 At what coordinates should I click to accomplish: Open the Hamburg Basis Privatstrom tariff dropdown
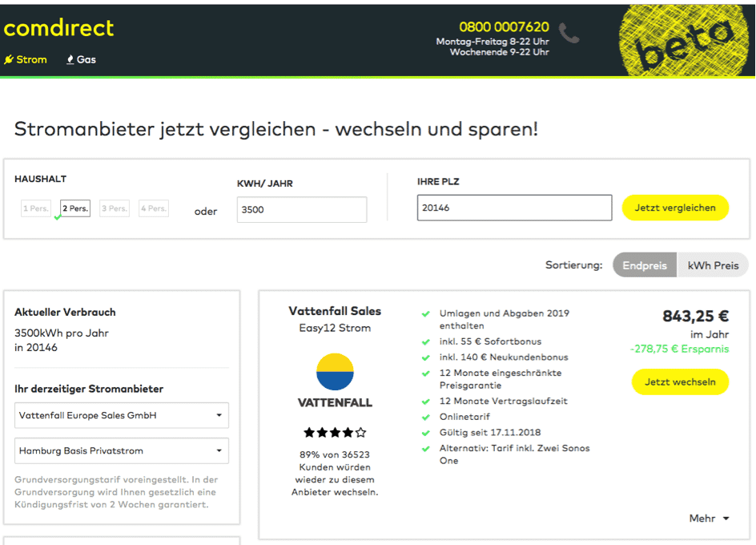(x=122, y=451)
